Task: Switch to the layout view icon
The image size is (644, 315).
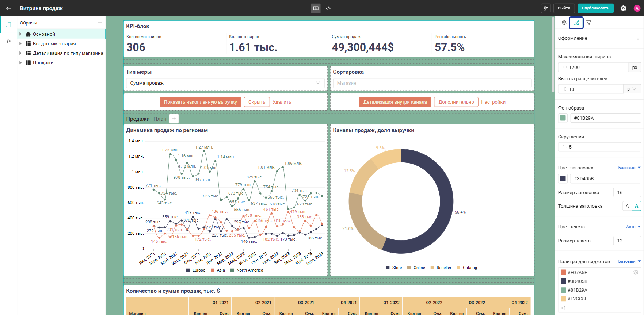Action: pyautogui.click(x=316, y=8)
